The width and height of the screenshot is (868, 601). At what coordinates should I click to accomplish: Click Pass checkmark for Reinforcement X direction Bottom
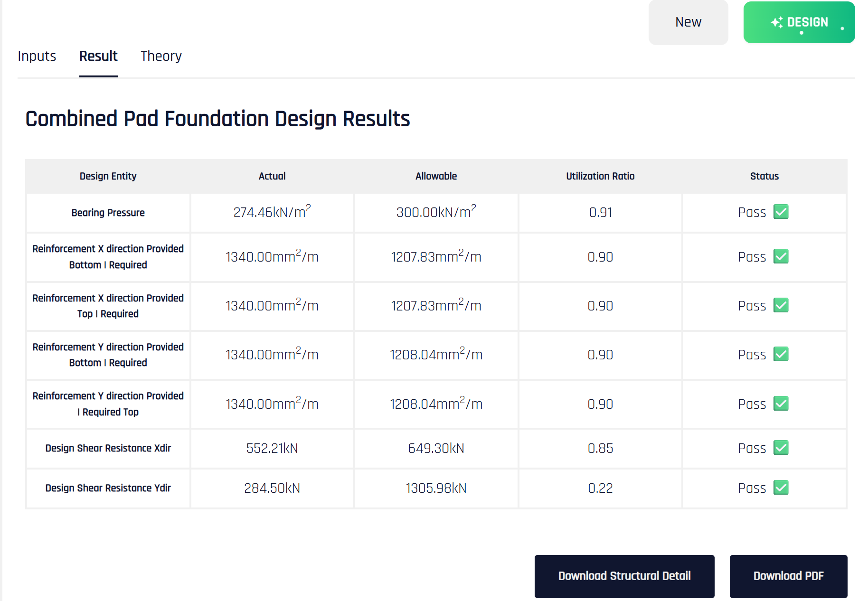click(781, 256)
